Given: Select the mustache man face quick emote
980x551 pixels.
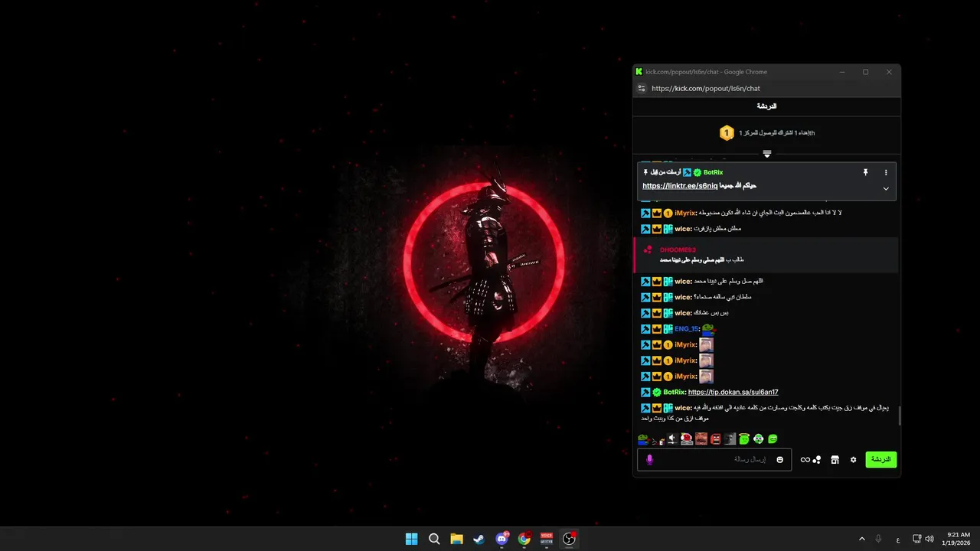Looking at the screenshot, I should [x=701, y=439].
